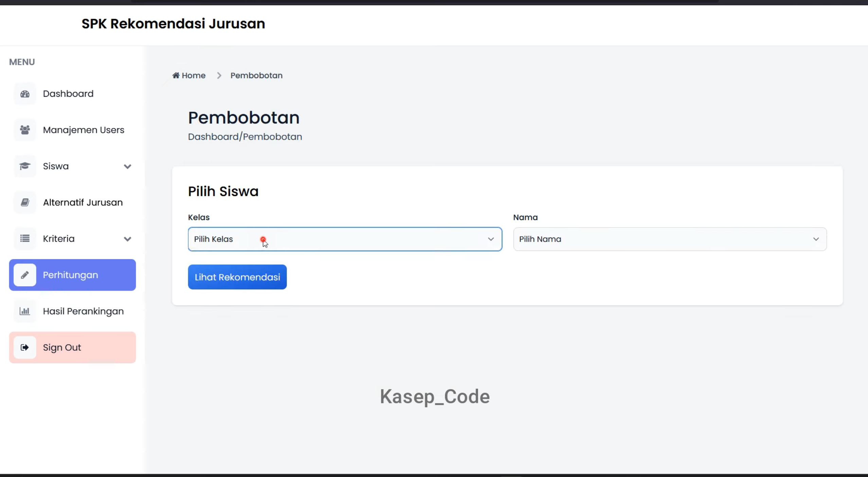Click the Siswa graduation cap icon
The image size is (868, 477).
coord(25,166)
